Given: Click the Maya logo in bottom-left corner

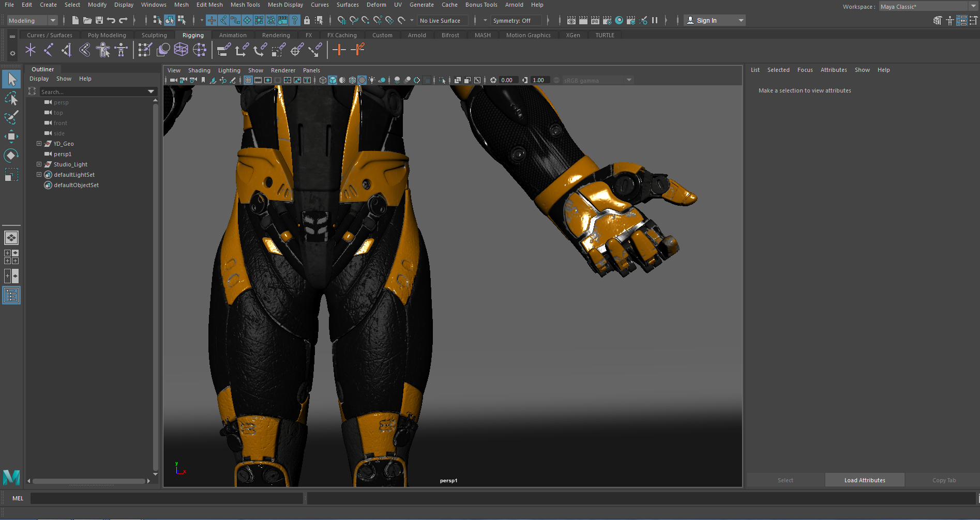Looking at the screenshot, I should pos(11,478).
